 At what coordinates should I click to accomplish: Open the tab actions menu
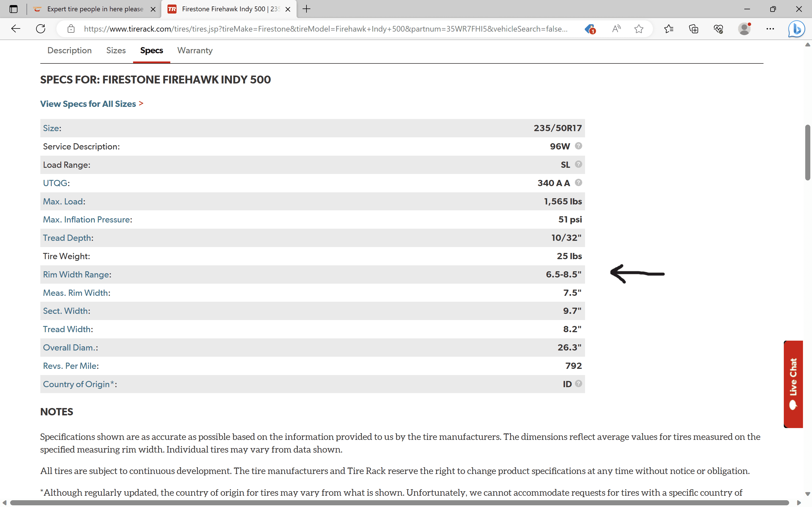[14, 9]
